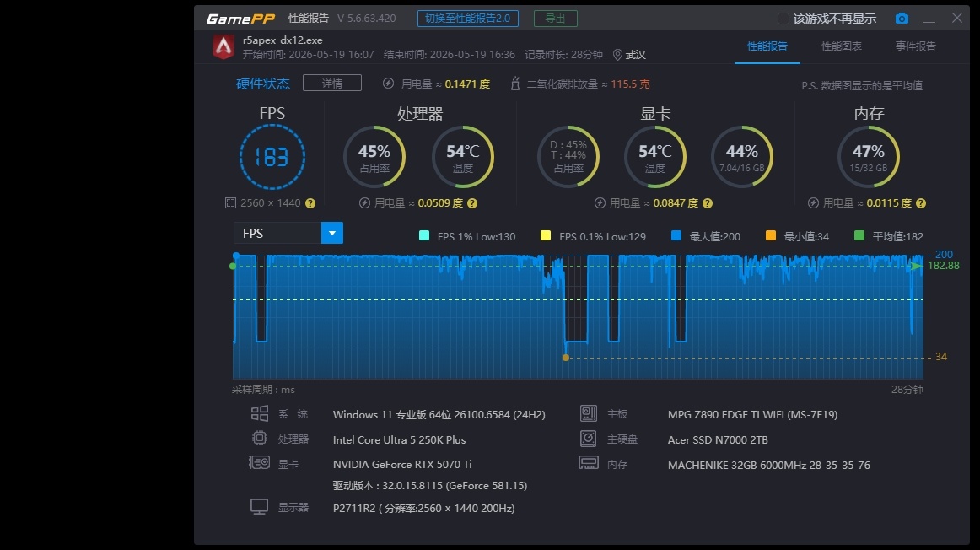
Task: Click the FPS 0.1% Low yellow swatch
Action: pos(546,235)
